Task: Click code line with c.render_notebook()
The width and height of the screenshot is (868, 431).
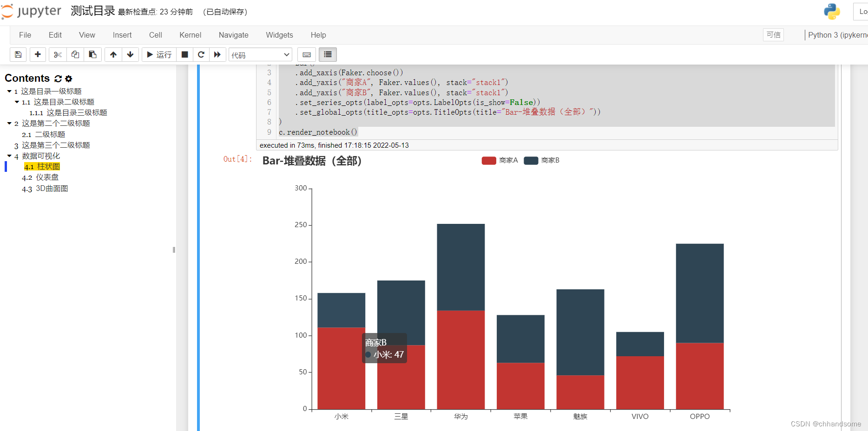Action: point(318,132)
